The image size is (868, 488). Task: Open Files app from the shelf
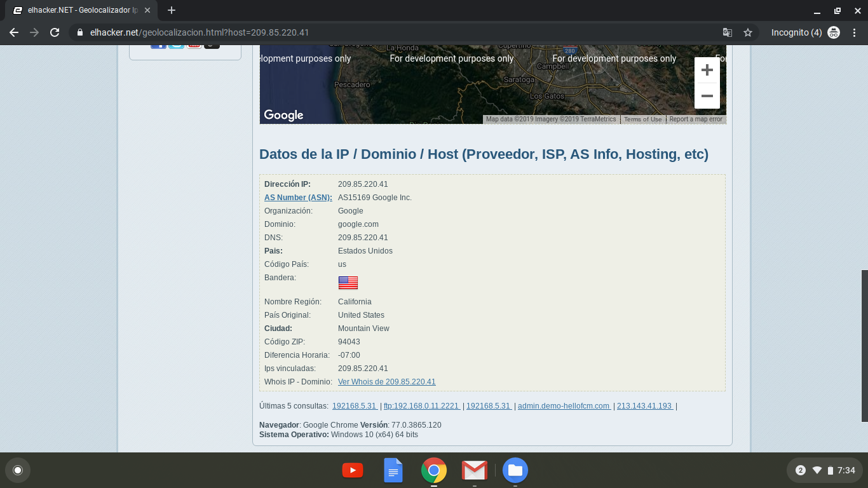[x=515, y=470]
